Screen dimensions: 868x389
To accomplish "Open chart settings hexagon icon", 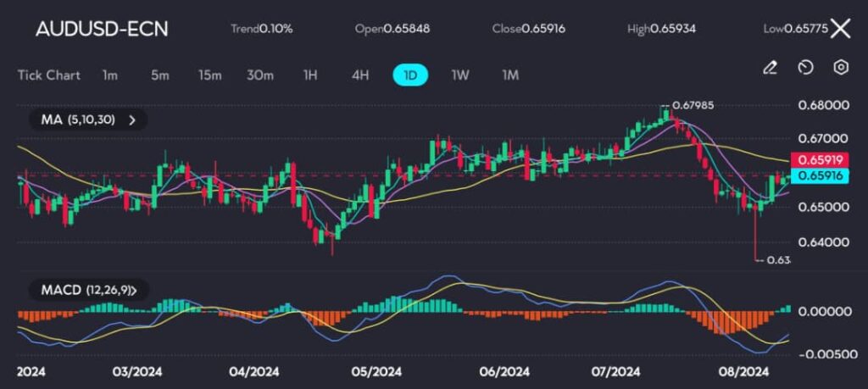I will coord(841,68).
